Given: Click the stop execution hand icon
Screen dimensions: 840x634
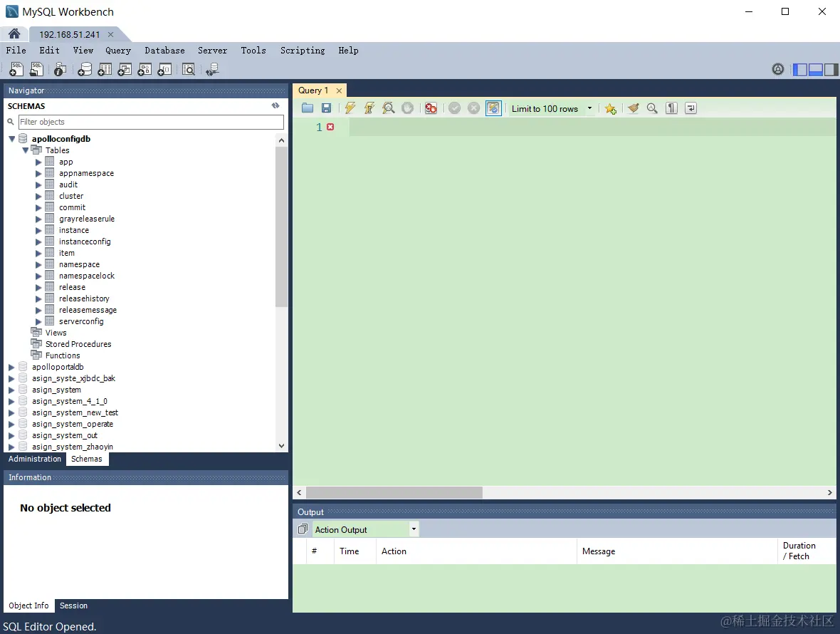Looking at the screenshot, I should [x=408, y=108].
